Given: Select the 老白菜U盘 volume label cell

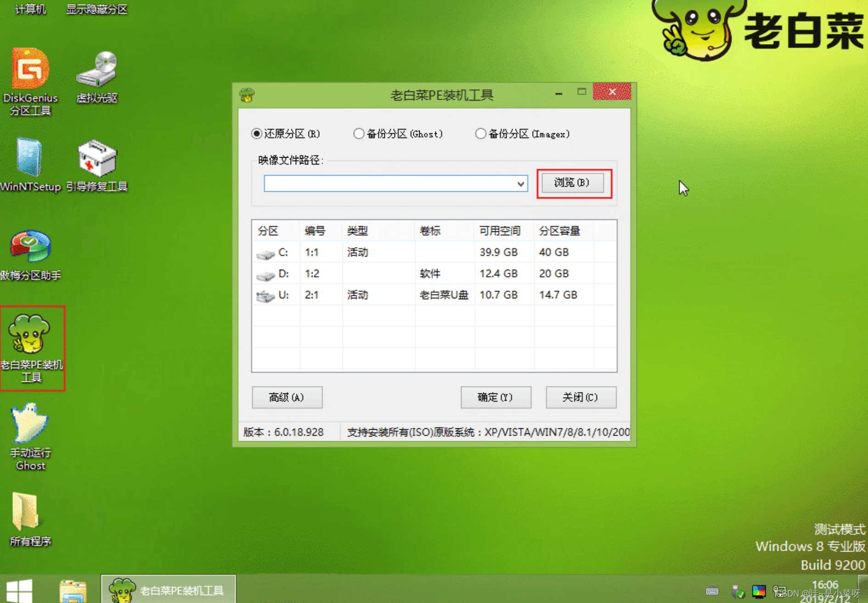Looking at the screenshot, I should pos(444,295).
